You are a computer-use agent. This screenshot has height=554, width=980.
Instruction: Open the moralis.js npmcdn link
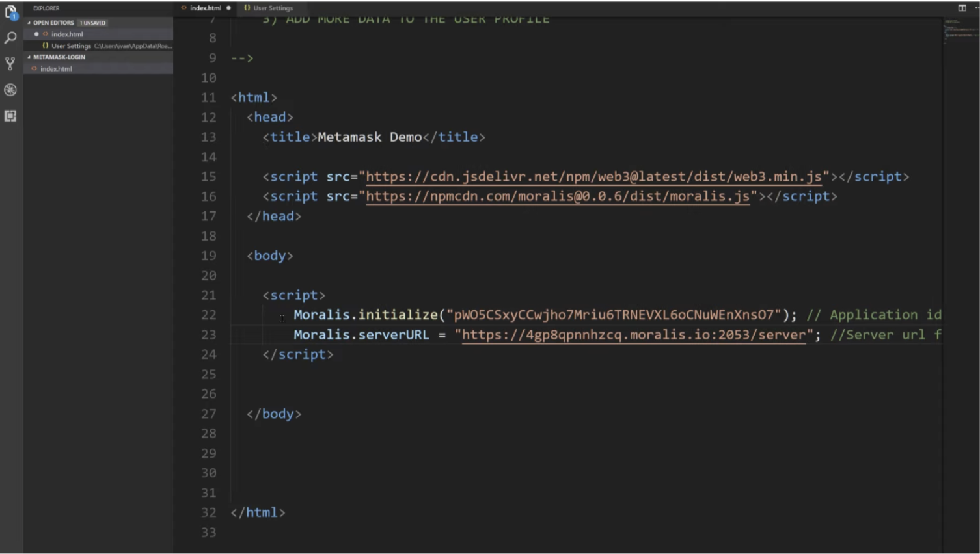click(x=558, y=196)
